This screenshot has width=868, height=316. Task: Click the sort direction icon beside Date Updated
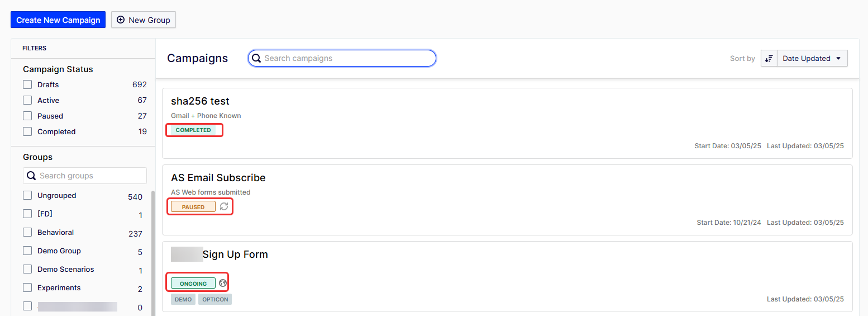point(769,59)
